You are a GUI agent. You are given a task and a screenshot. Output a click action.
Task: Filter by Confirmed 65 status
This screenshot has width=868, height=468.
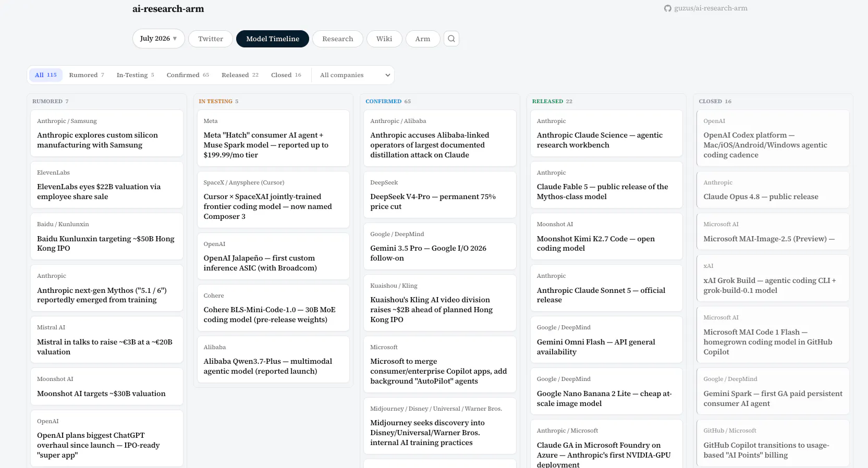(x=188, y=75)
